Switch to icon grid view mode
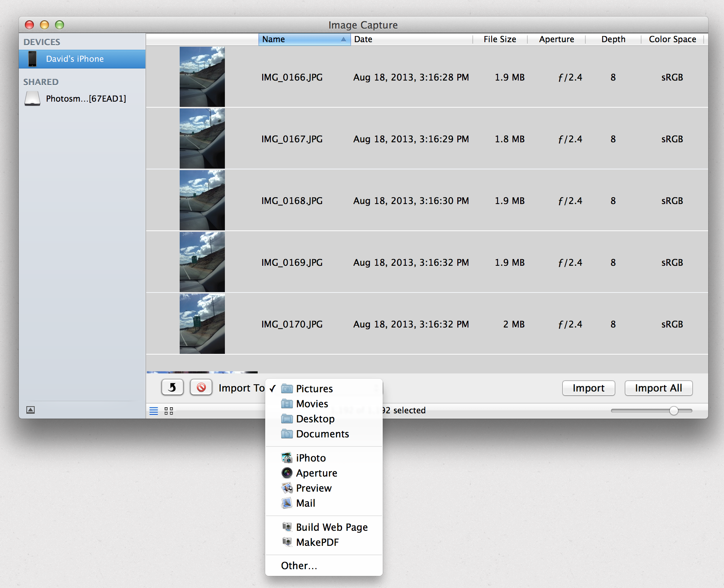724x588 pixels. click(169, 411)
